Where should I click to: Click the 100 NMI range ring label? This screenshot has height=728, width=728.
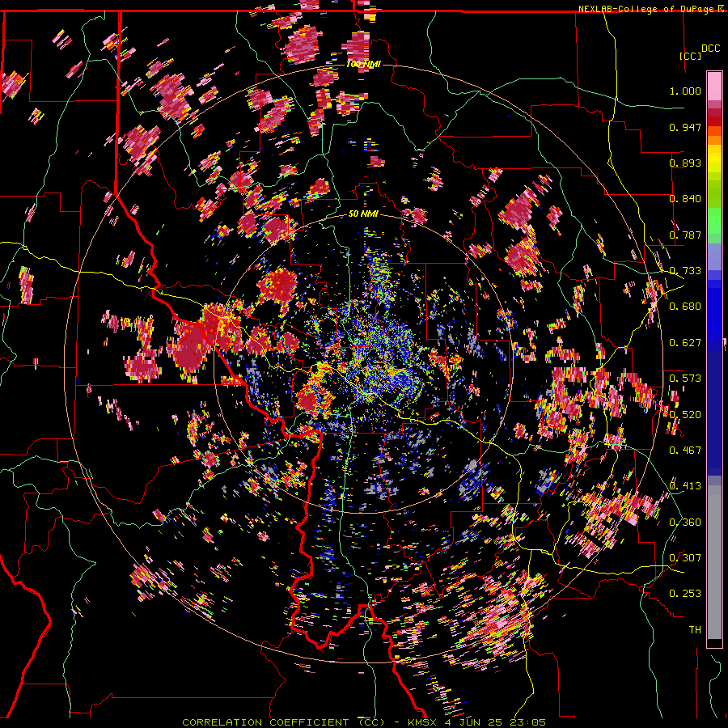363,64
